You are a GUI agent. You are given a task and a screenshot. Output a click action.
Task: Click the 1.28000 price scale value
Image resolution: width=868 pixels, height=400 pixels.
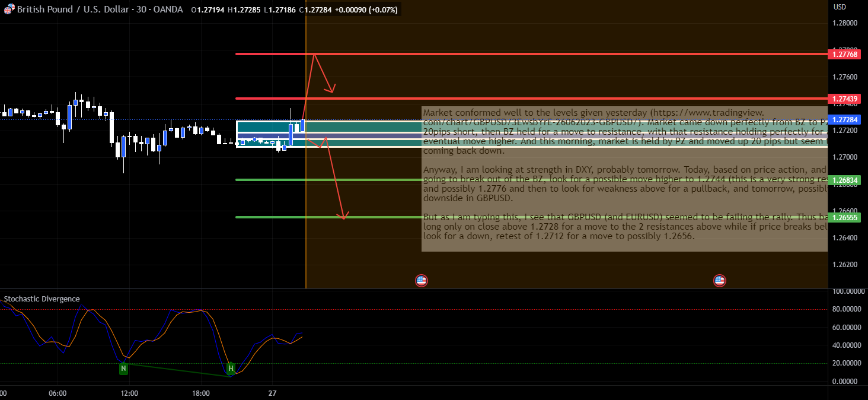[x=845, y=23]
